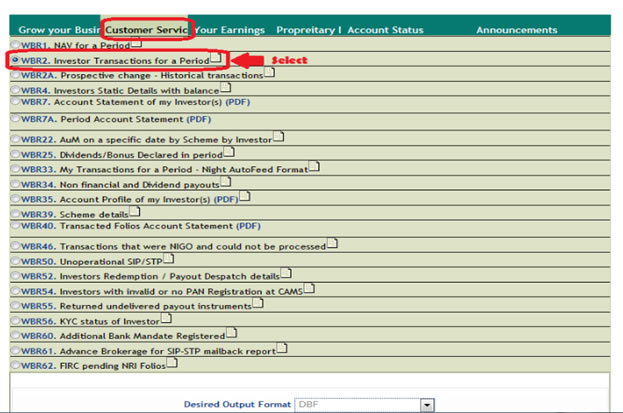623x413 pixels.
Task: Click WBR54 Investors with invalid PAN entry
Action: 160,290
